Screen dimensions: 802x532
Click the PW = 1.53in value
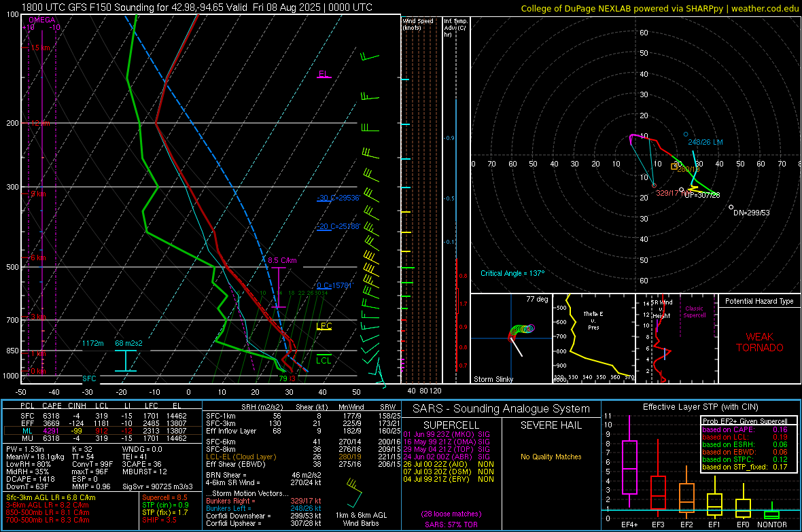click(25, 449)
